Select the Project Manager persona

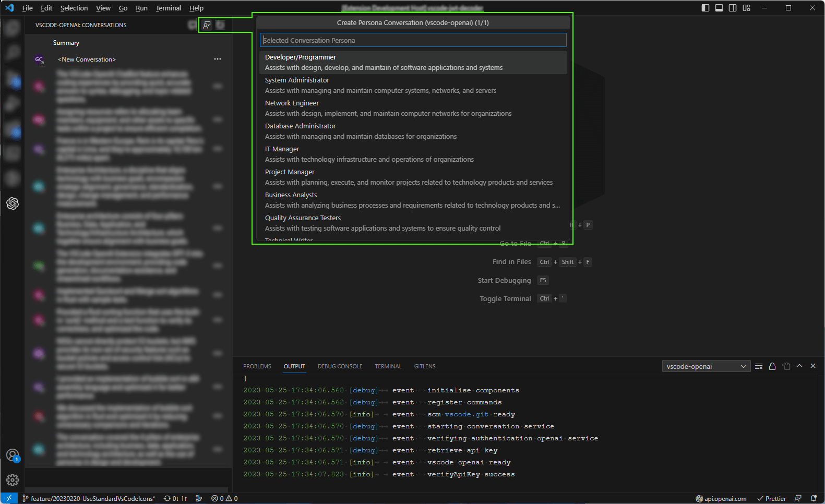point(413,177)
